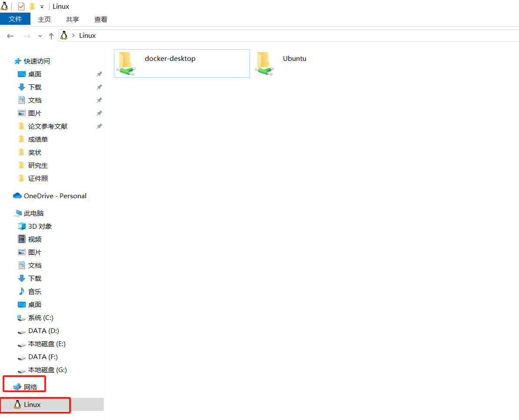Open the 证件照 folder
This screenshot has height=420, width=519.
point(33,179)
